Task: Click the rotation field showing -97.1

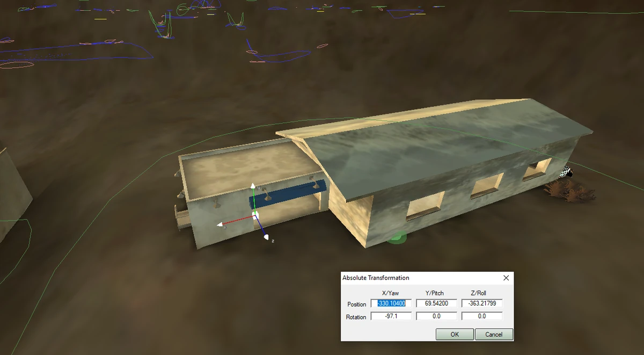Action: coord(391,316)
